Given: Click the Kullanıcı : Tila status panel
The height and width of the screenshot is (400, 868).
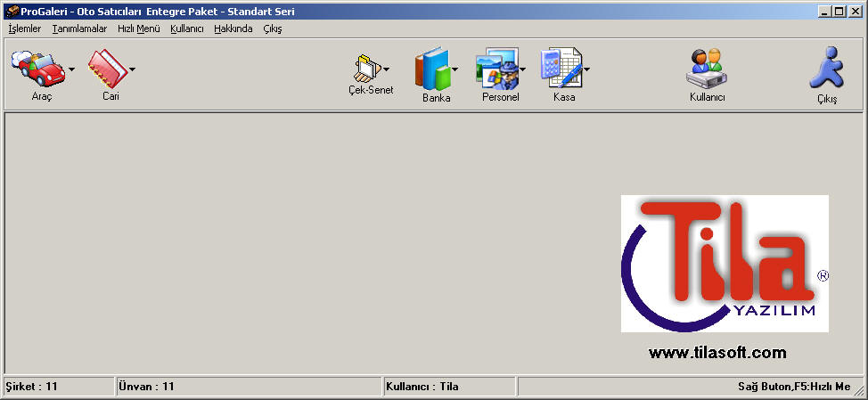Looking at the screenshot, I should pos(449,387).
